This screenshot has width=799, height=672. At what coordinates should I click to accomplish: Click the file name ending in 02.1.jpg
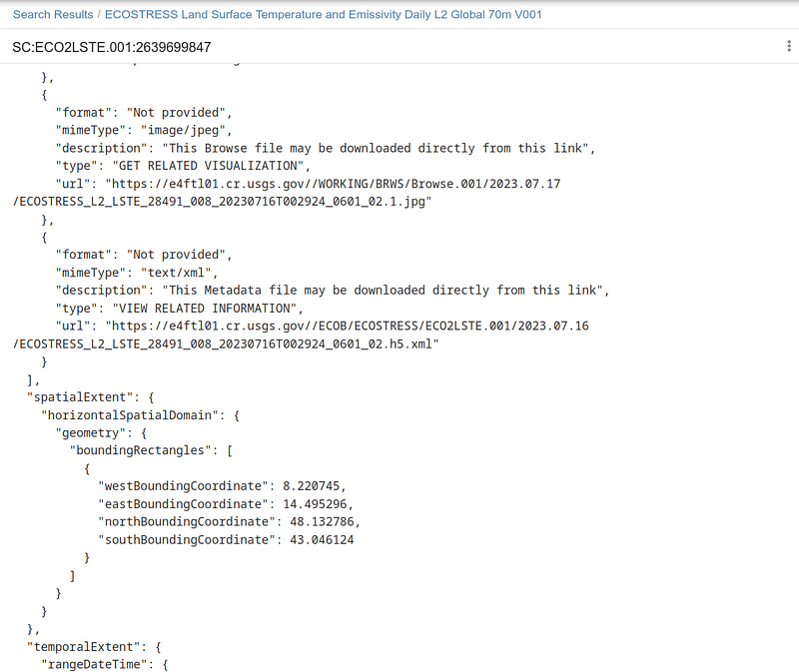(222, 202)
